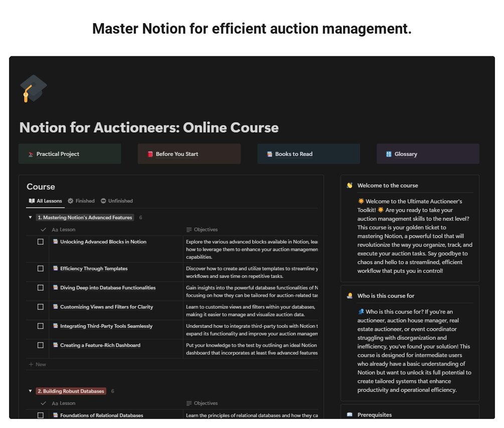Click the Master Notion for efficient auction management headline
The width and height of the screenshot is (504, 428).
click(x=252, y=29)
